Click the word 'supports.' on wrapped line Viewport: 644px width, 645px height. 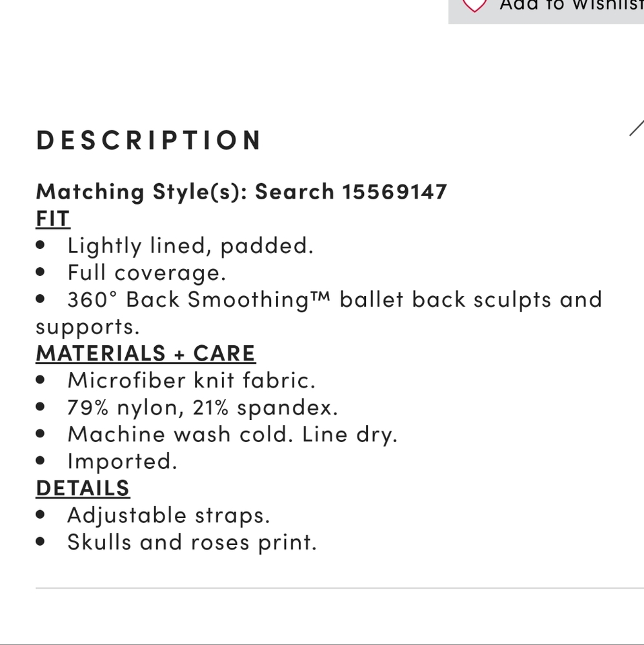coord(88,328)
